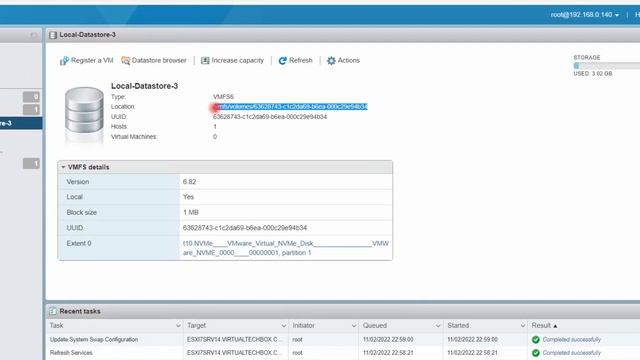Click the storage usage bar
The width and height of the screenshot is (640, 360).
point(607,66)
